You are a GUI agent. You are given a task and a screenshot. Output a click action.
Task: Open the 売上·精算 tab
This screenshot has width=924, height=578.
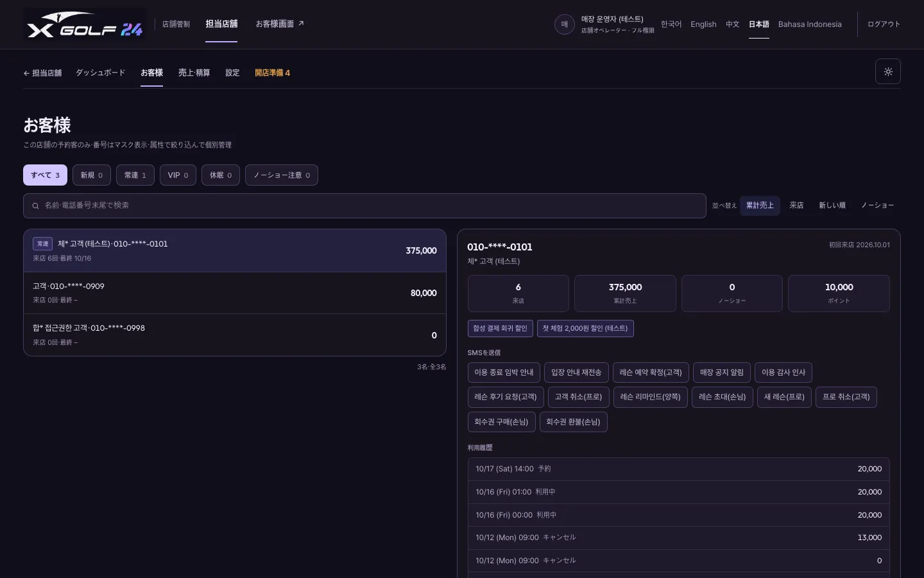194,73
